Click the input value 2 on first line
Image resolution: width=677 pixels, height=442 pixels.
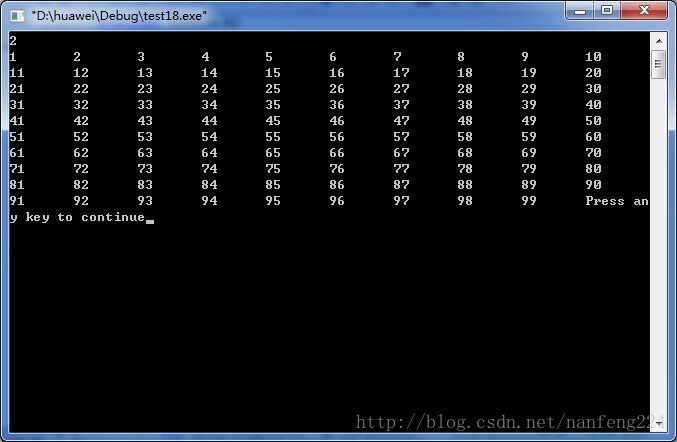click(x=13, y=41)
